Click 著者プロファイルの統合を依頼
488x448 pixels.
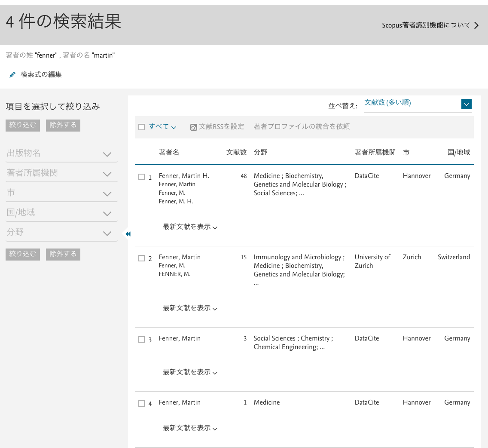click(302, 126)
